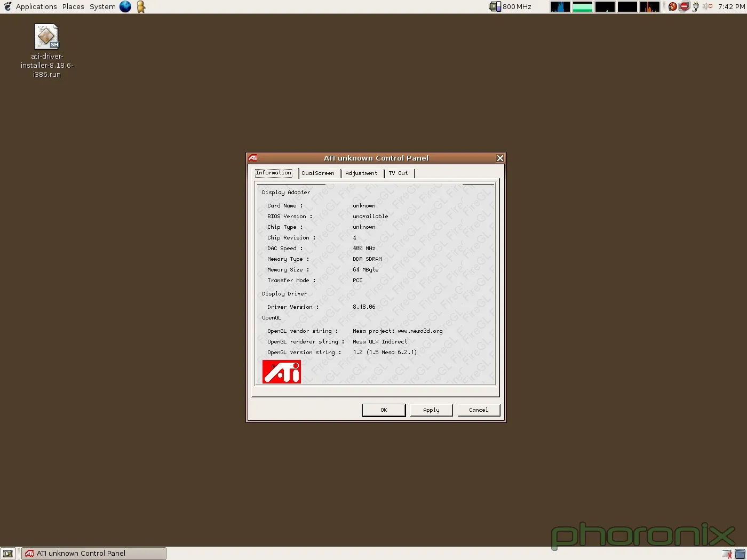Click 'Mesa project: www.mesa3d.org' vendor string
This screenshot has width=747, height=560.
pyautogui.click(x=398, y=331)
